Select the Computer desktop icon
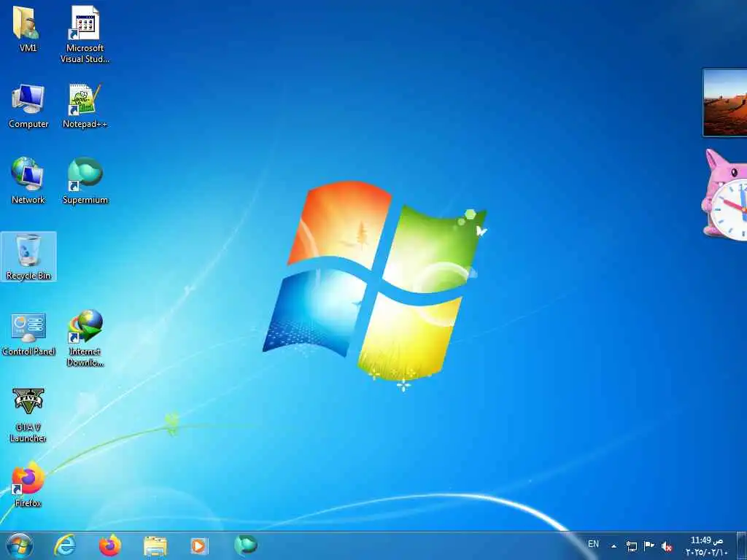The image size is (747, 560). (x=28, y=106)
